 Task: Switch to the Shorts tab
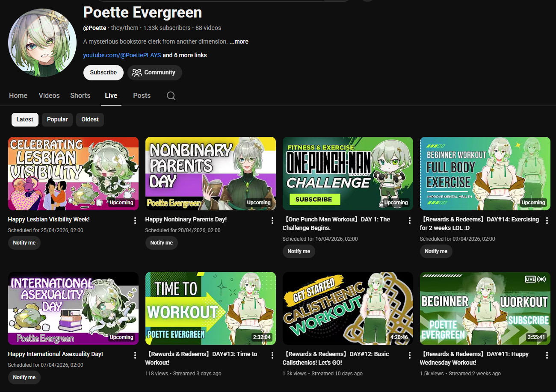pos(80,96)
